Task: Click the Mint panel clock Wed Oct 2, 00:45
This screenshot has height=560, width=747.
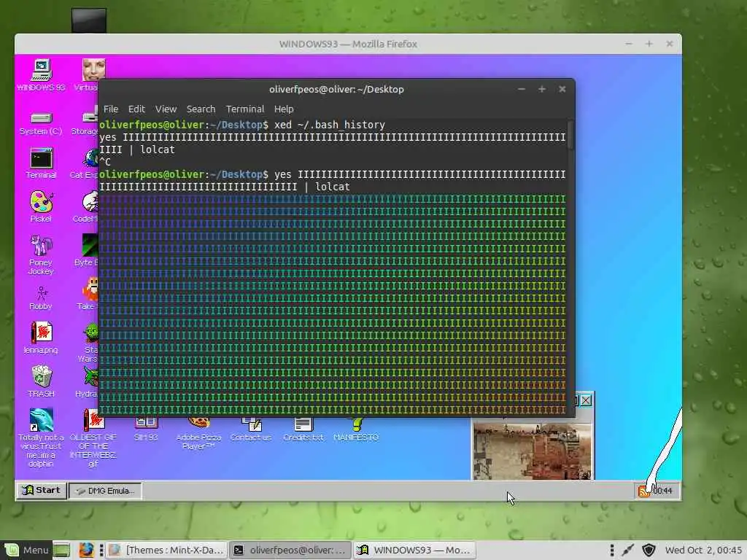Action: click(703, 550)
